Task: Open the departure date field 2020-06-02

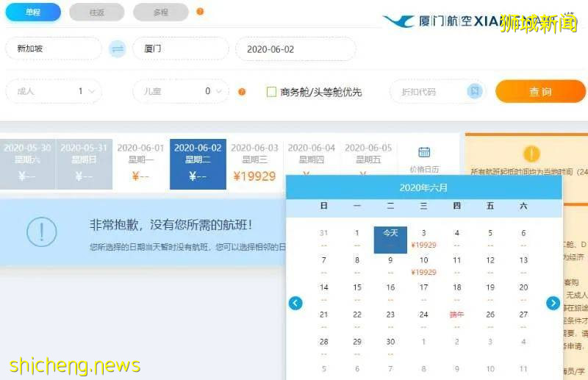Action: [x=295, y=49]
